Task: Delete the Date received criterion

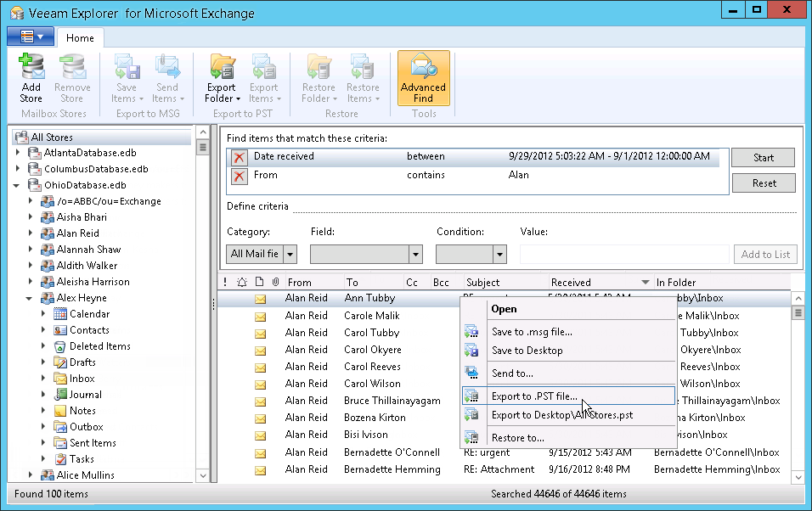Action: click(237, 156)
